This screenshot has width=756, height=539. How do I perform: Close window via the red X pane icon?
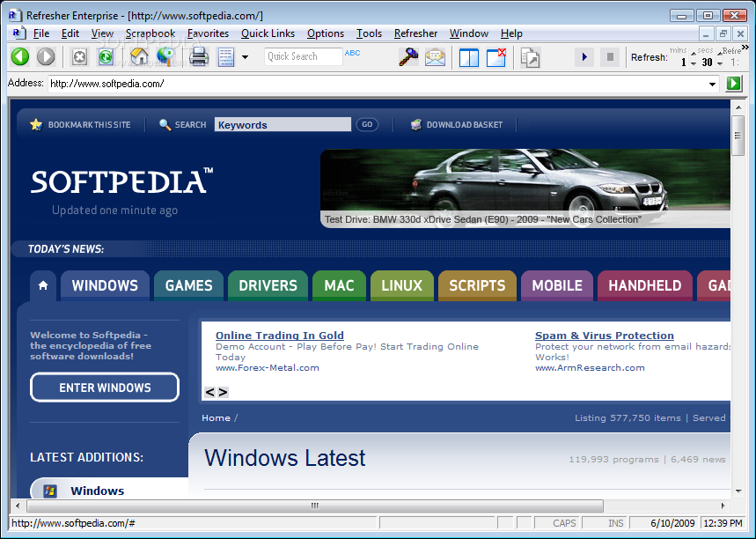point(496,57)
